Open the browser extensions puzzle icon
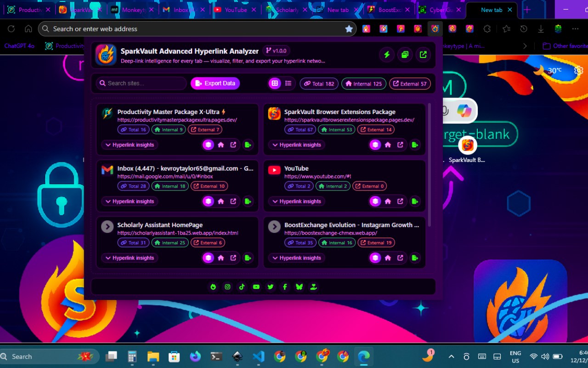This screenshot has width=588, height=368. point(487,29)
